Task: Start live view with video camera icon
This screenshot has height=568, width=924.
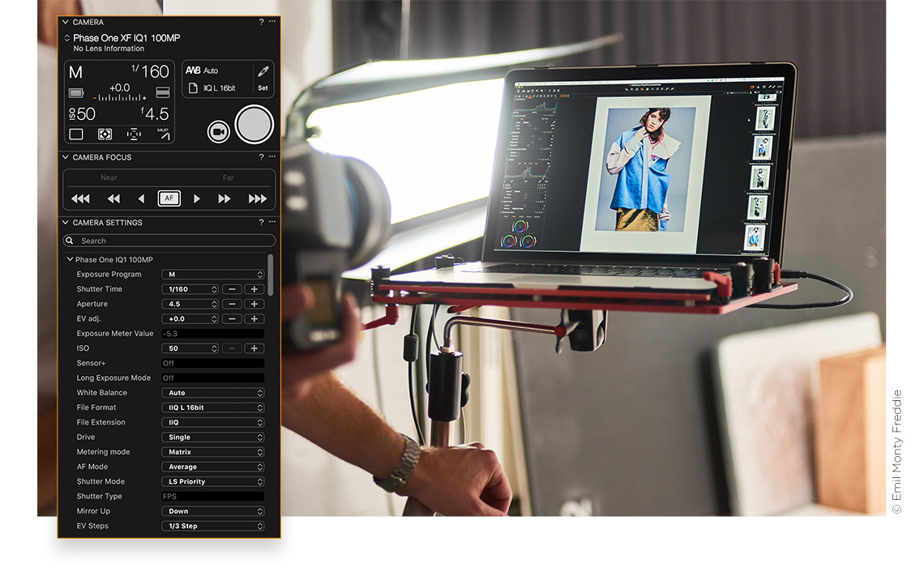Action: pyautogui.click(x=218, y=131)
